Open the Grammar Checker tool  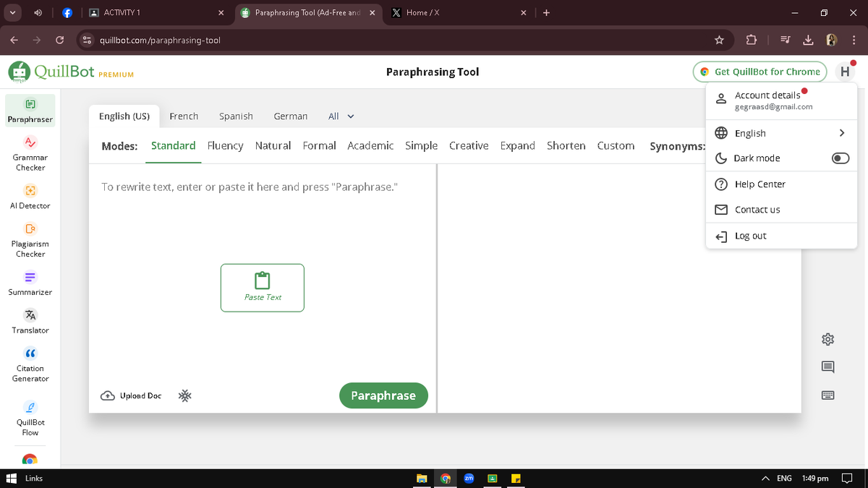(x=30, y=153)
